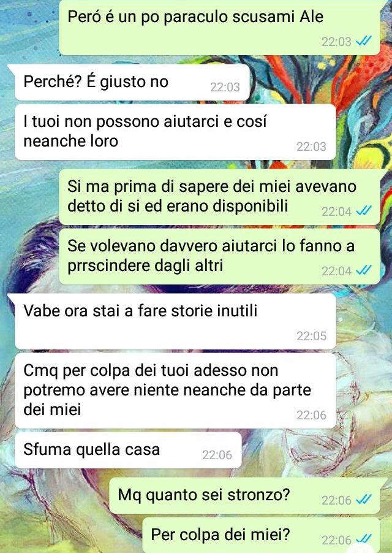The height and width of the screenshot is (553, 392).
Task: Tap blue ticks on 'prrscindere dagli altri' message
Action: pos(363,270)
